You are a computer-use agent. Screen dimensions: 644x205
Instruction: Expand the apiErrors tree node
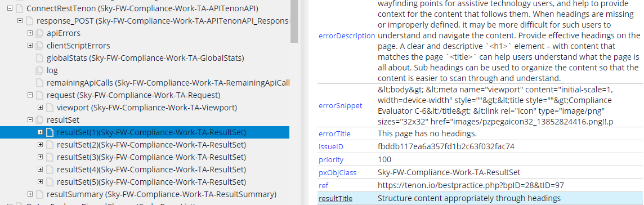click(x=30, y=33)
